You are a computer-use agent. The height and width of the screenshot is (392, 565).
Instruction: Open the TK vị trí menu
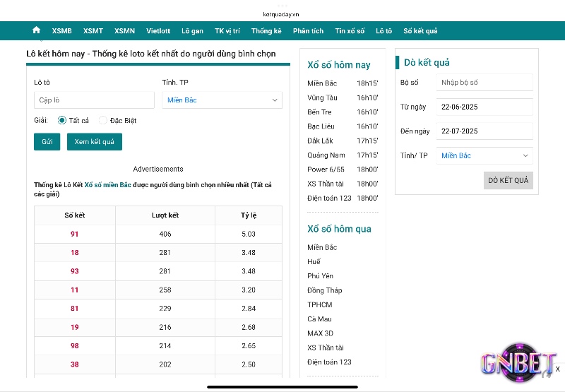coord(227,31)
